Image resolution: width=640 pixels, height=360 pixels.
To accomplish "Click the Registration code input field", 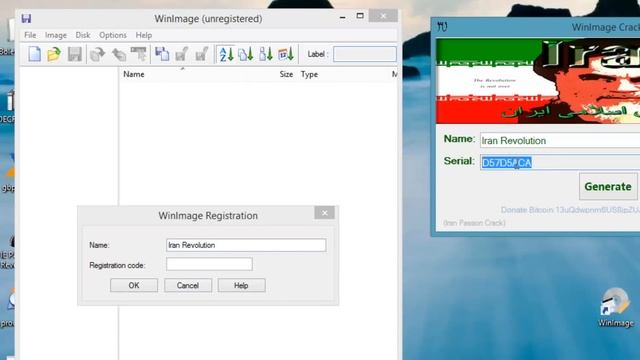I will click(209, 264).
